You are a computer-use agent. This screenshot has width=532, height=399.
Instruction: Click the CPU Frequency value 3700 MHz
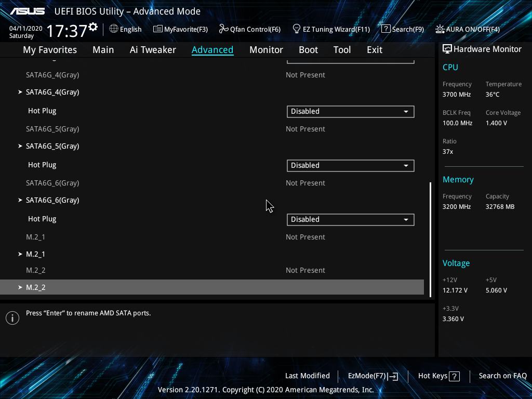pyautogui.click(x=456, y=95)
